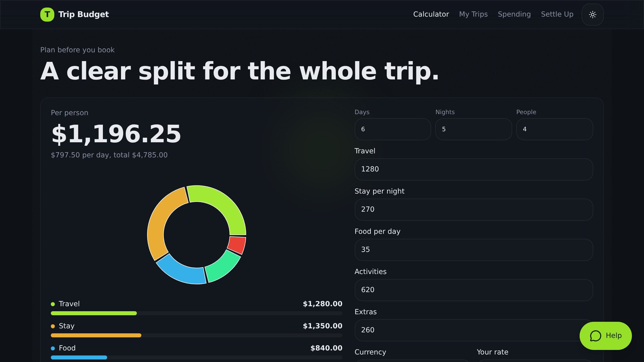
Task: Click the Travel legend dot
Action: pos(53,304)
